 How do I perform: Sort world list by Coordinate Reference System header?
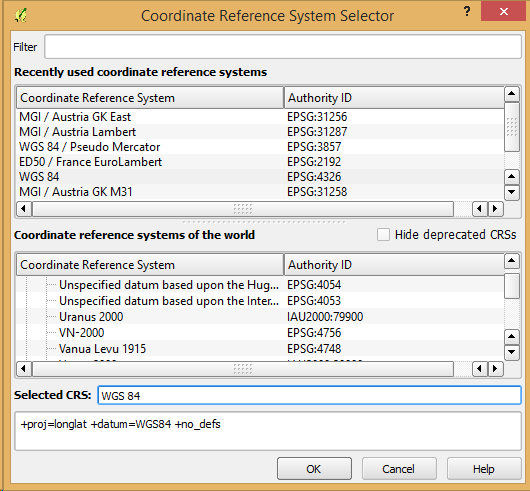pos(150,265)
